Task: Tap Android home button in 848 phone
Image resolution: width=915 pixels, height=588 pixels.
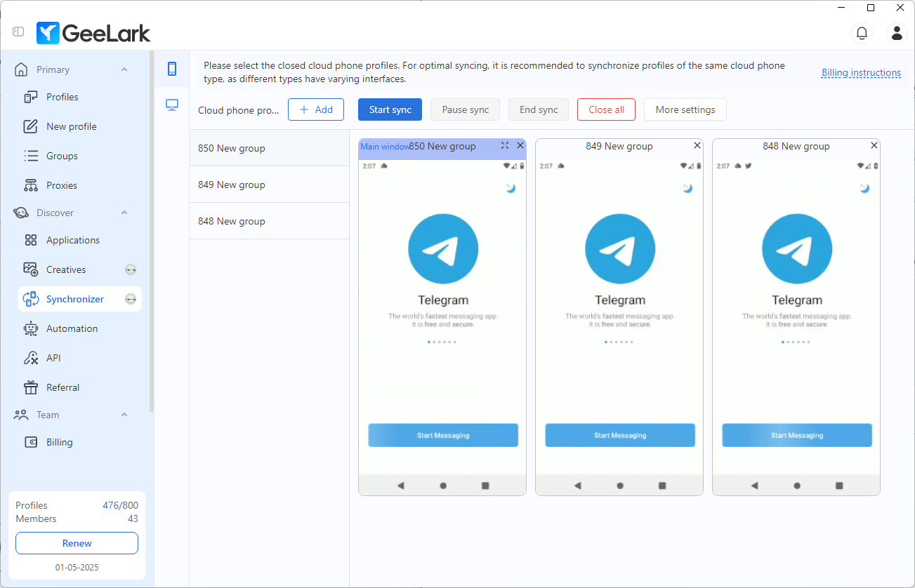Action: click(x=797, y=486)
